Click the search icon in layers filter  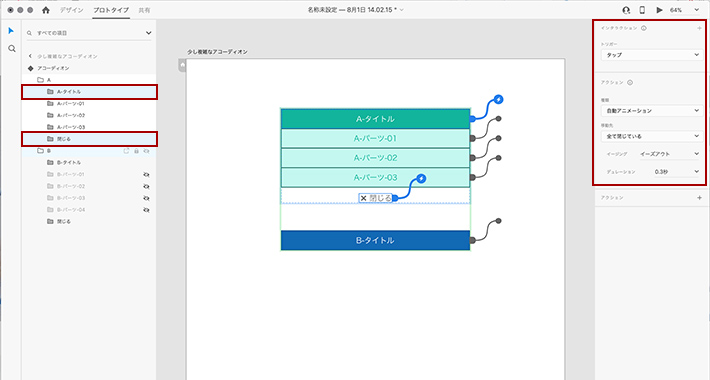pos(29,33)
